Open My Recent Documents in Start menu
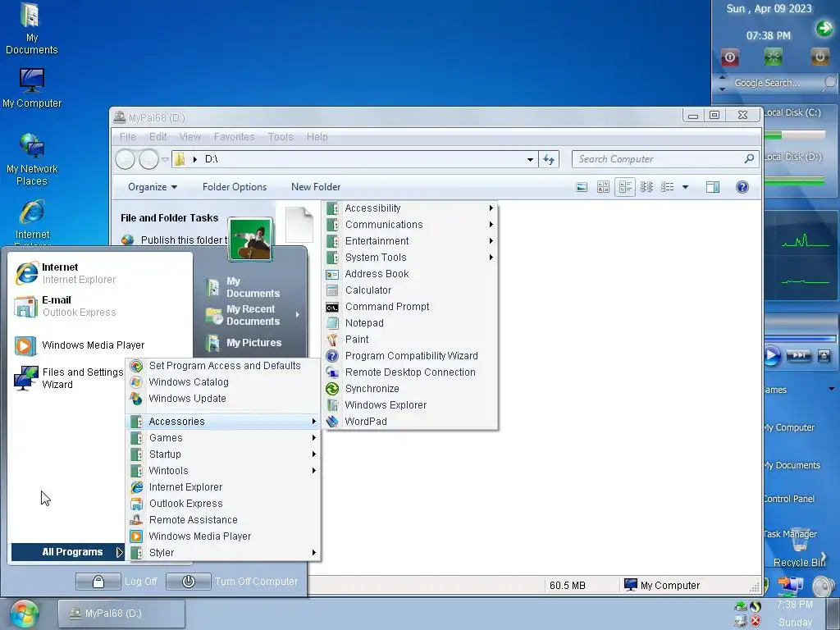This screenshot has width=840, height=630. [x=251, y=315]
